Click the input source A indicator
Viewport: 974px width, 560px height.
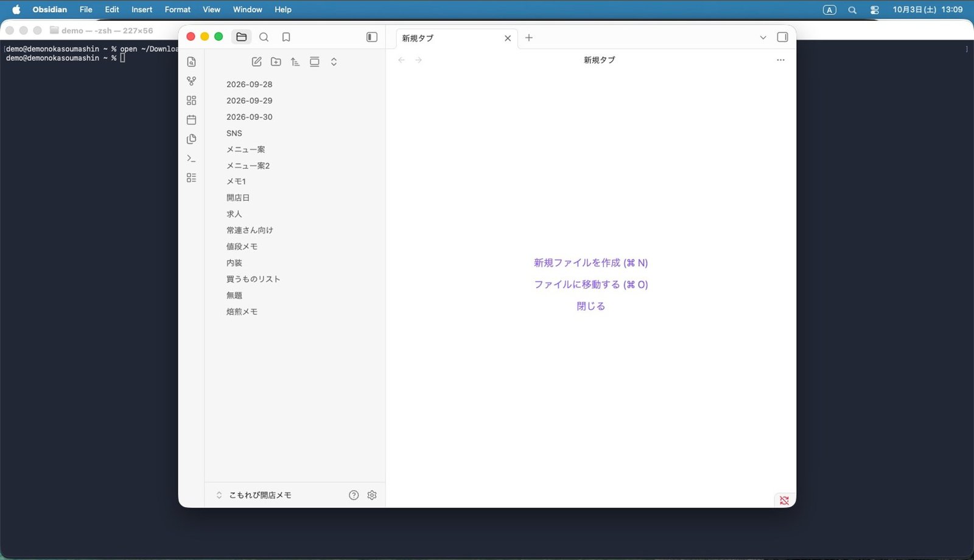pyautogui.click(x=830, y=10)
